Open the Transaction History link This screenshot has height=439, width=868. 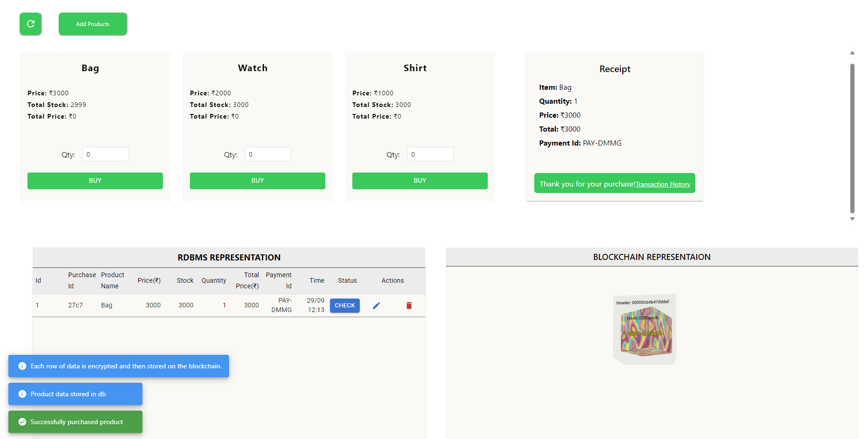[663, 184]
